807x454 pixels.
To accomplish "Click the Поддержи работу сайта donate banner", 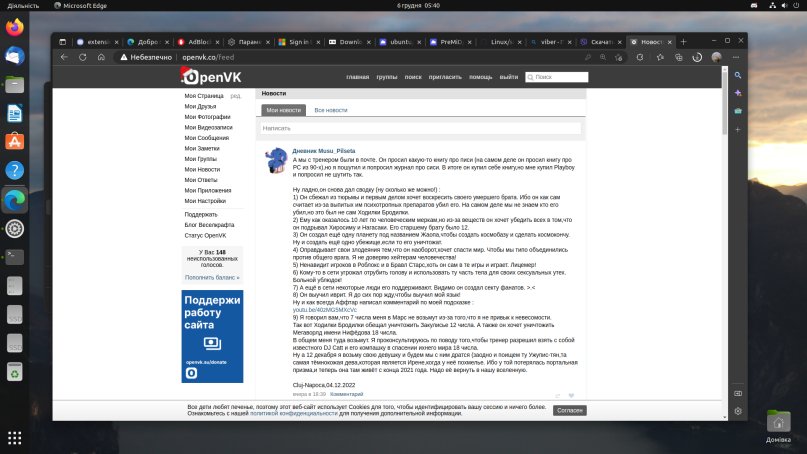I will pos(212,336).
